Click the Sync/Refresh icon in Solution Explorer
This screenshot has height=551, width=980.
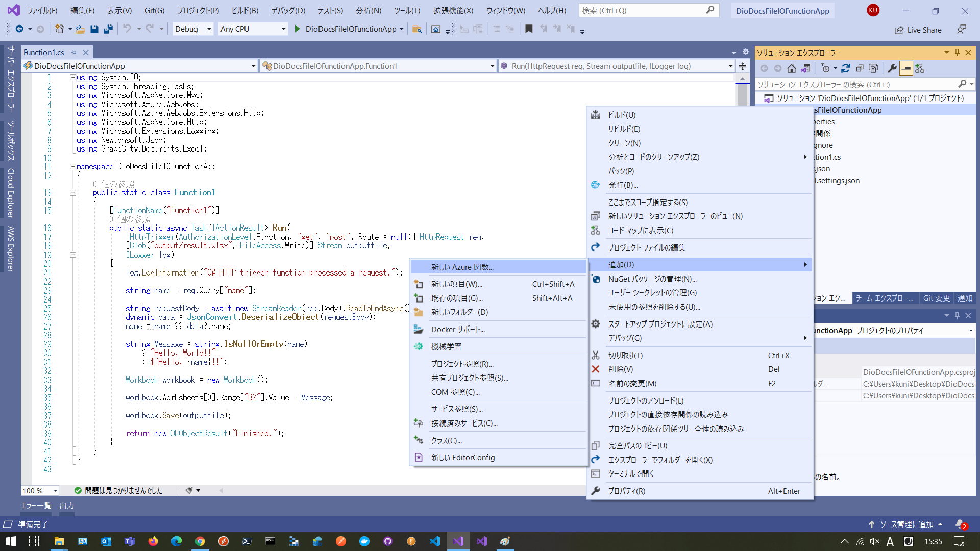(x=846, y=68)
